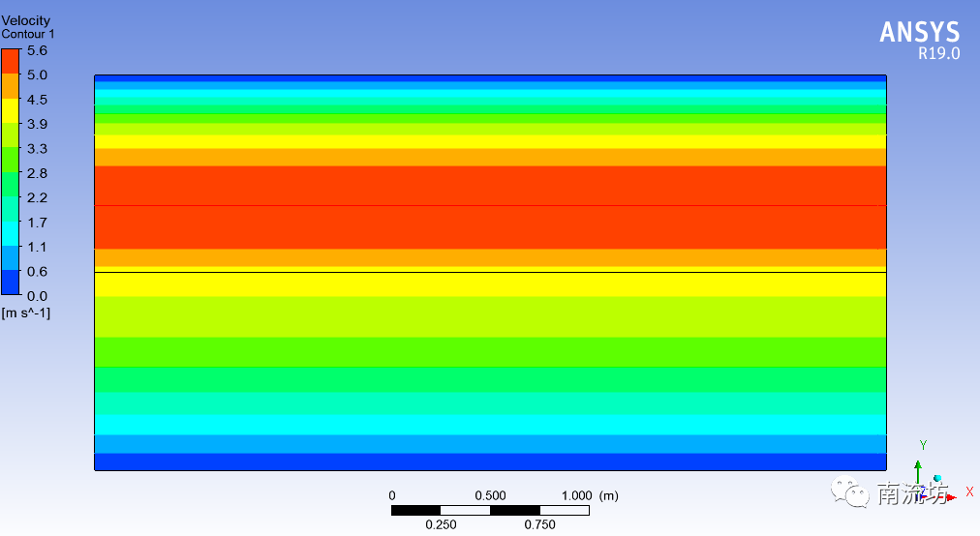Viewport: 980px width, 536px height.
Task: Click the 0.750 ruler label
Action: (x=540, y=524)
